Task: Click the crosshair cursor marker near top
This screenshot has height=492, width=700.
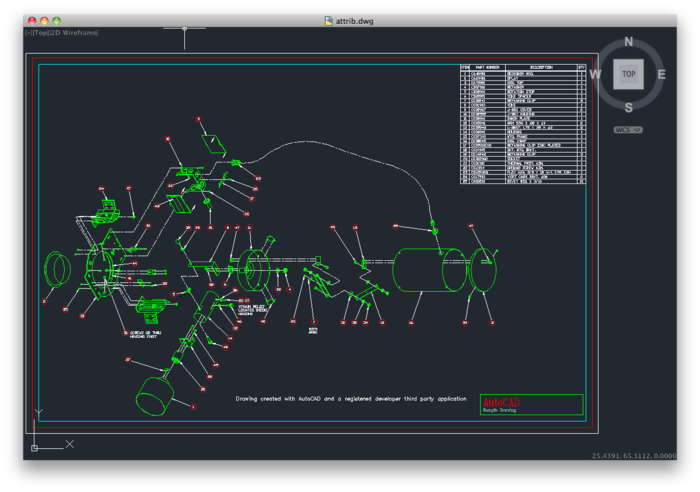Action: 184,30
